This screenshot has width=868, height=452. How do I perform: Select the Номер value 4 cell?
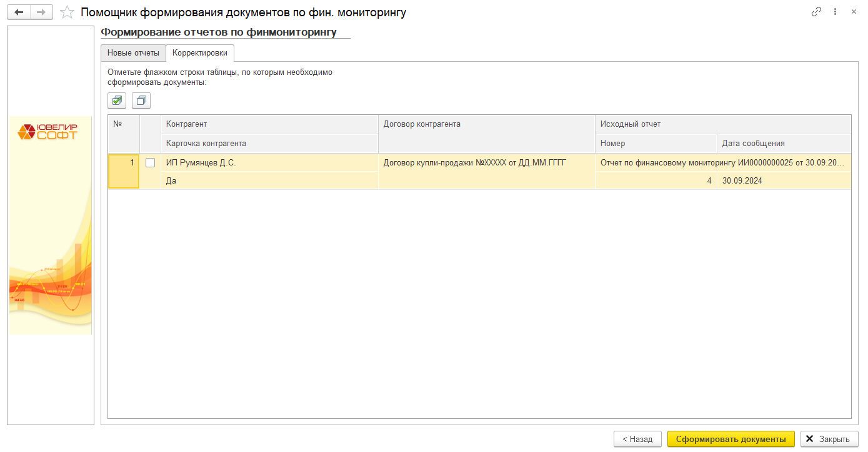[x=656, y=180]
